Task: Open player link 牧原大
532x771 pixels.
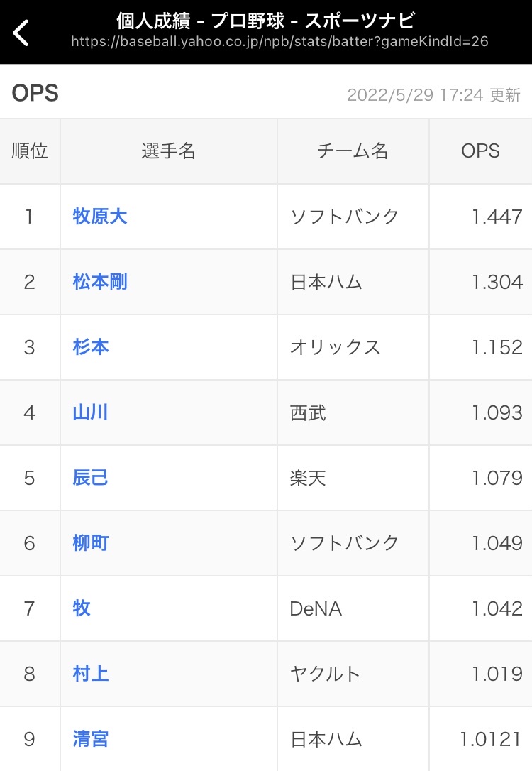Action: (100, 217)
